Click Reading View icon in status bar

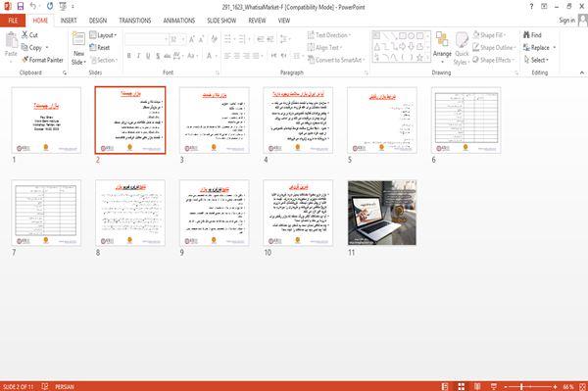[x=477, y=386]
